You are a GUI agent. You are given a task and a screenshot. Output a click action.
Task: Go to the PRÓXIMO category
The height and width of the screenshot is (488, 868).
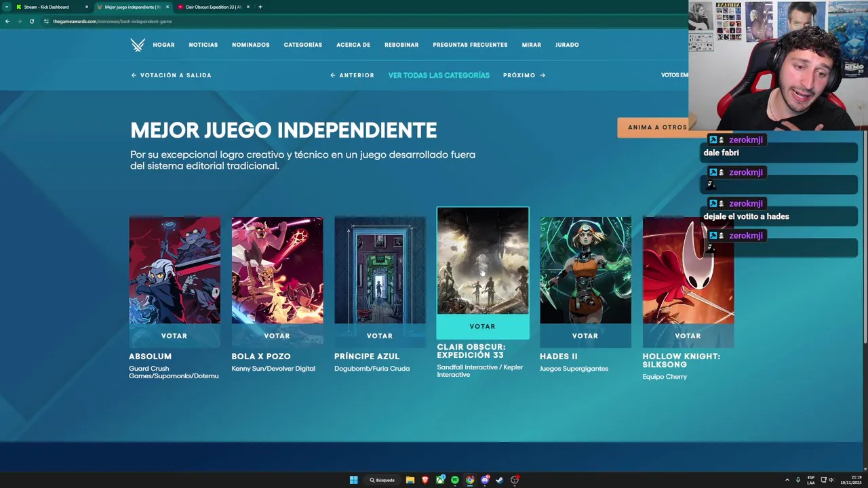coord(524,75)
